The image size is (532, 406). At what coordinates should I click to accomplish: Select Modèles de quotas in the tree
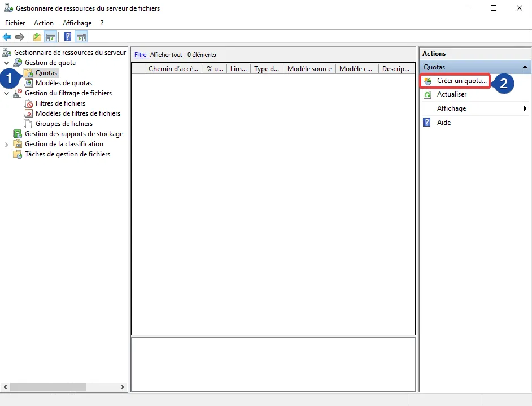click(63, 83)
